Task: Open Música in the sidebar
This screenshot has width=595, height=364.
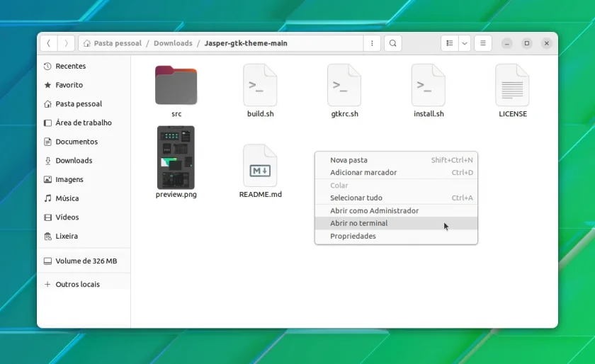Action: [x=84, y=198]
